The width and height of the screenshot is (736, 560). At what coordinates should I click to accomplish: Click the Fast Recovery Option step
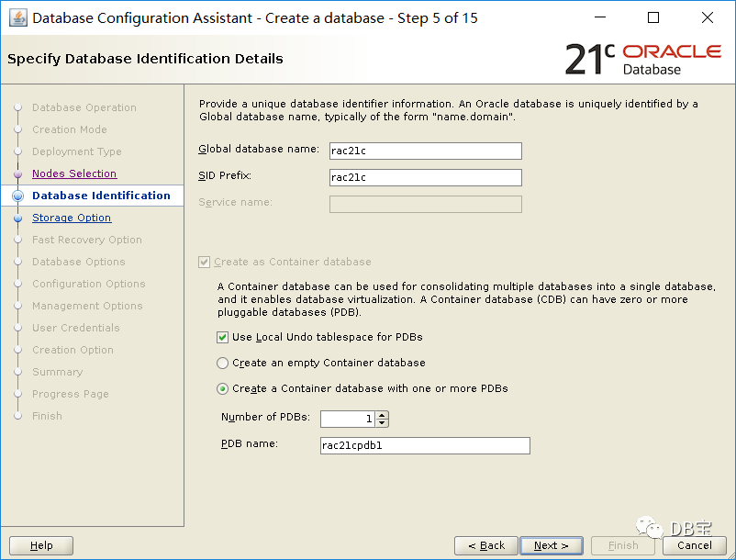[87, 240]
